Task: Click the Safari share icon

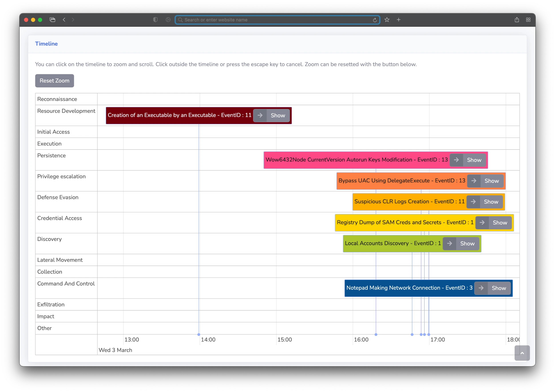Action: (517, 20)
